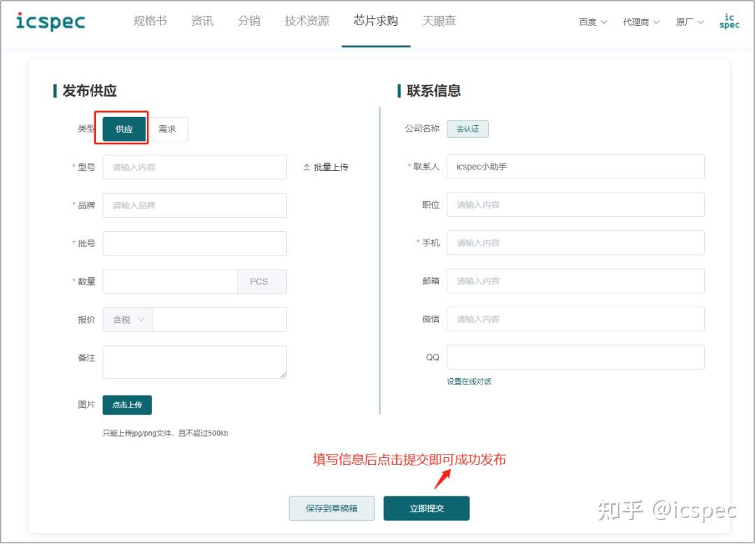Expand the 原厂 dropdown

689,22
